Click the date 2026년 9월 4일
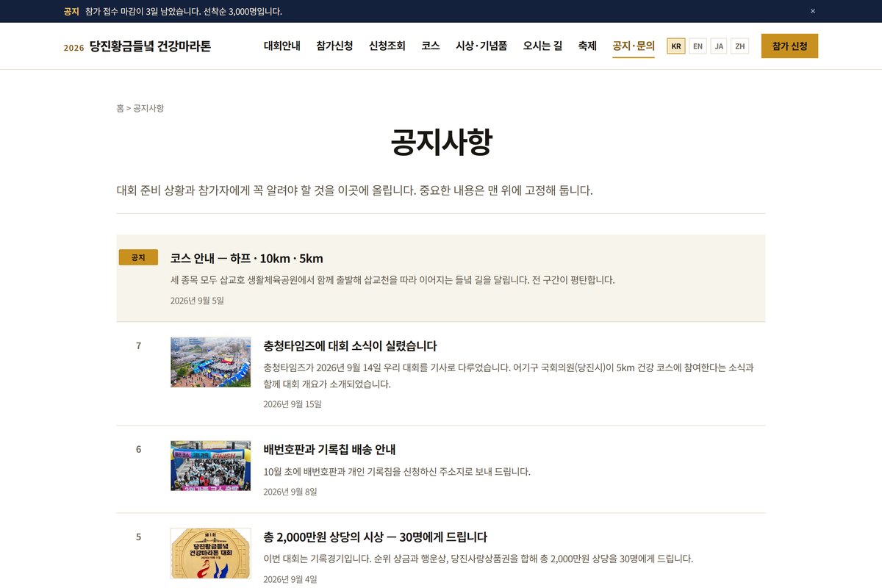 [x=290, y=579]
